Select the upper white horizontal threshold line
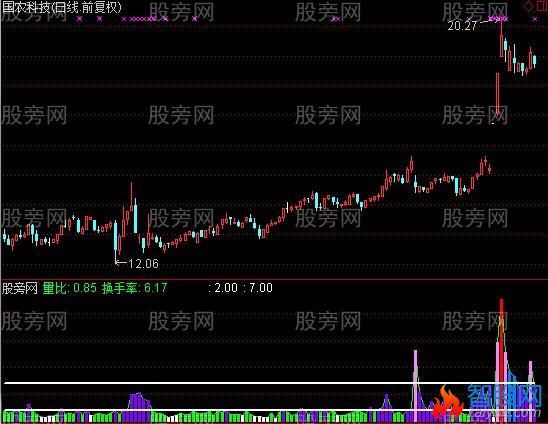The height and width of the screenshot is (424, 548). pos(269,383)
